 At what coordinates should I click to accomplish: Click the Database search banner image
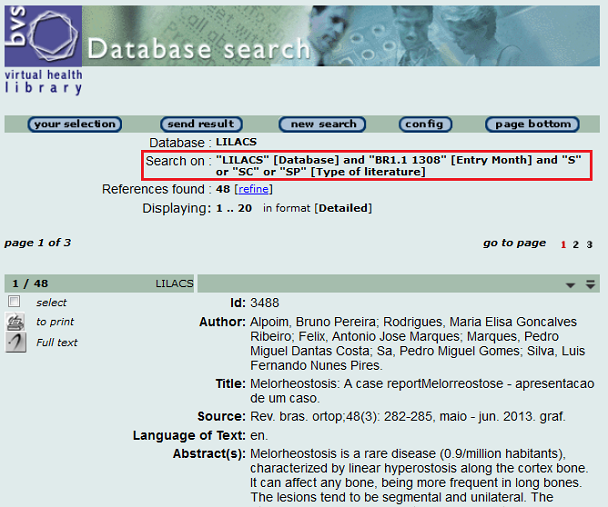[341, 36]
